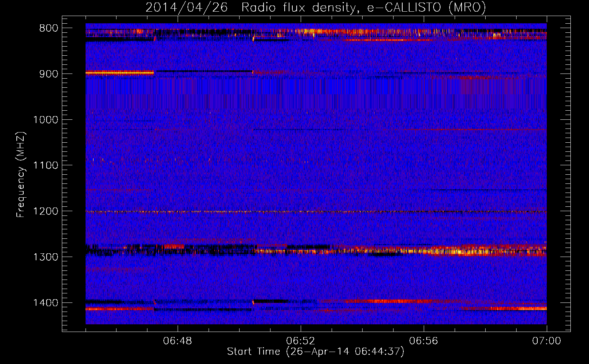Click the bright yellow band at 900 MHz
The height and width of the screenshot is (364, 589).
(120, 73)
